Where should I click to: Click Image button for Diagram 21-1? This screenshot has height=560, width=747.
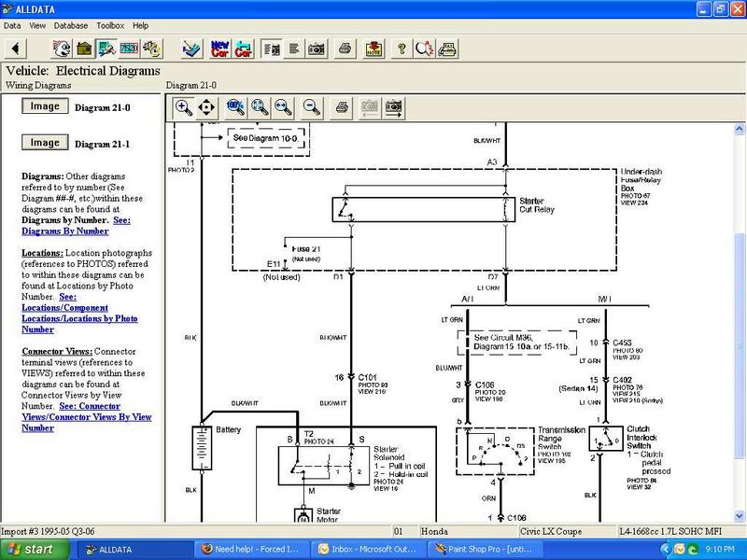click(x=45, y=143)
